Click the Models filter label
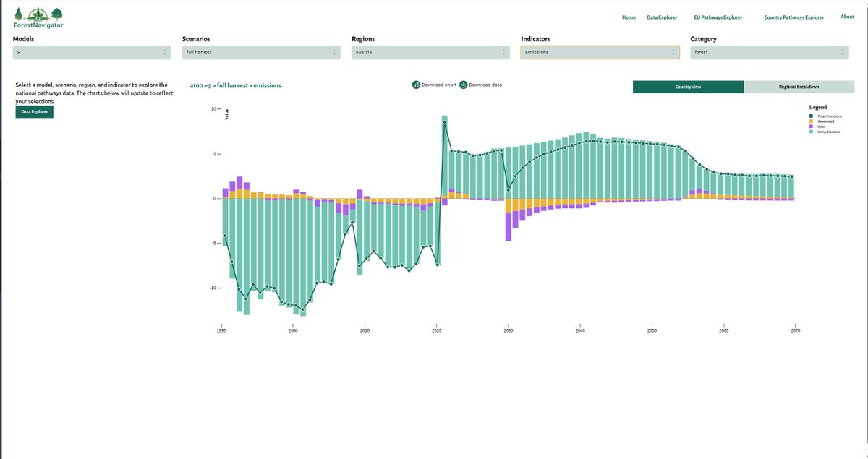Screen dimensions: 868x459 (x=24, y=39)
